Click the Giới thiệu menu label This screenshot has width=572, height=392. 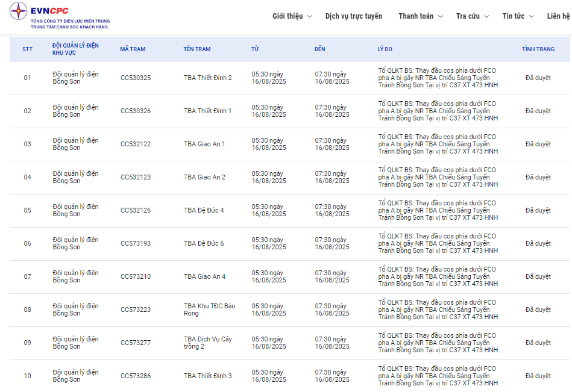[288, 16]
